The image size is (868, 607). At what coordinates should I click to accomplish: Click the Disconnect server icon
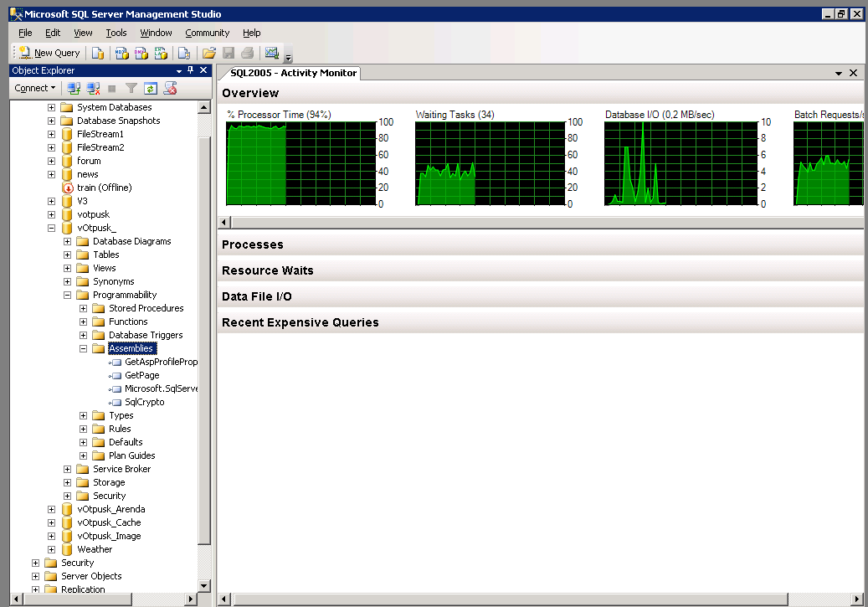tap(93, 88)
